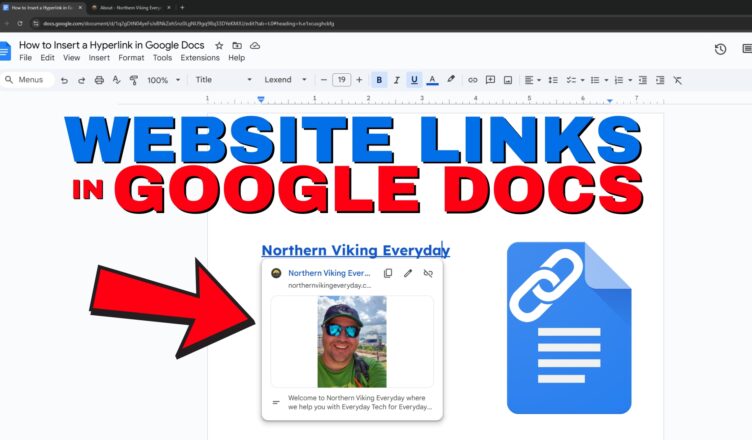
Task: Check the cloud document status icon
Action: click(255, 46)
